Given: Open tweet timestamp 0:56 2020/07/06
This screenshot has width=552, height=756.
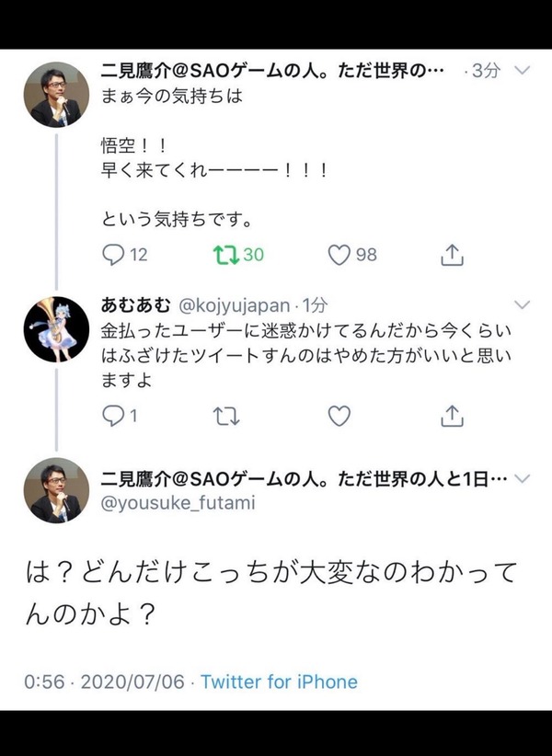Looking at the screenshot, I should click(105, 682).
